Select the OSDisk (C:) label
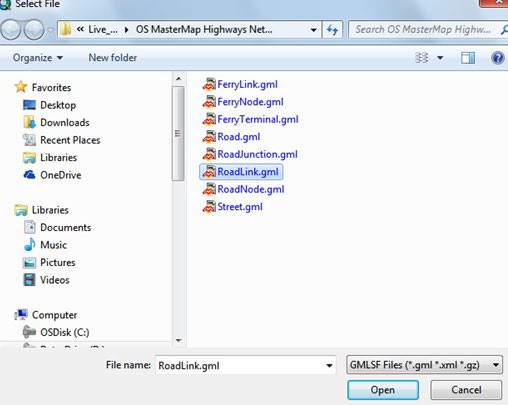Image resolution: width=508 pixels, height=405 pixels. point(65,332)
